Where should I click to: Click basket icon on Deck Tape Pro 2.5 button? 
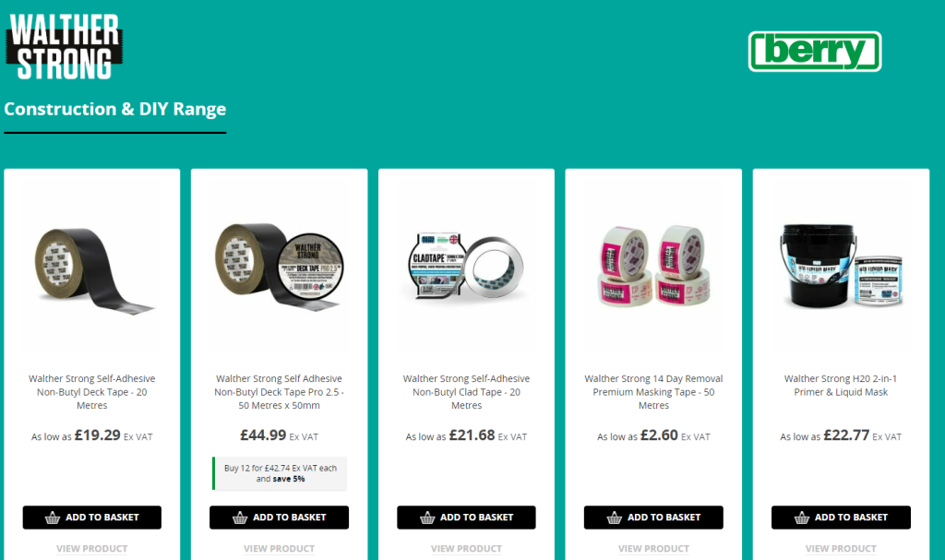240,518
